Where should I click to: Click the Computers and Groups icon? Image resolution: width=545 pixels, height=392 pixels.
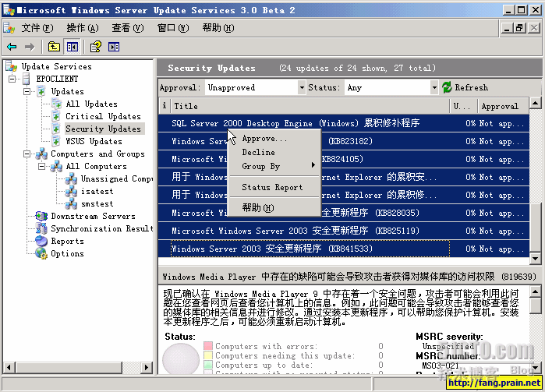point(41,154)
